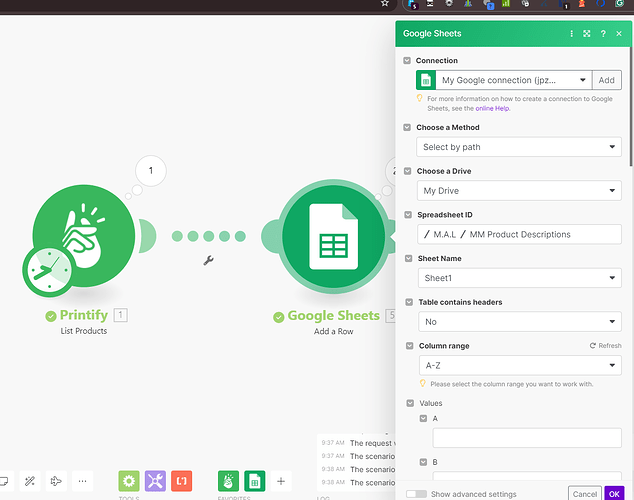
Task: Open the Sheet1 sheet name dropdown
Action: [x=520, y=278]
